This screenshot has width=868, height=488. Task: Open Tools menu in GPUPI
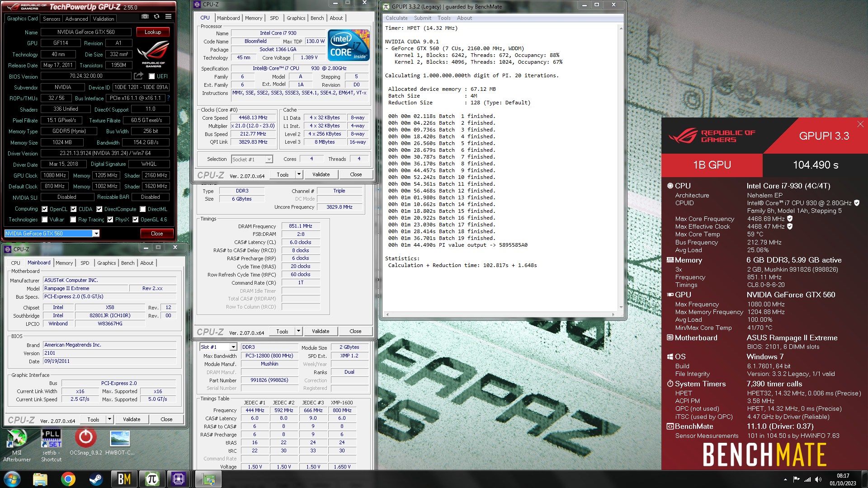[444, 18]
